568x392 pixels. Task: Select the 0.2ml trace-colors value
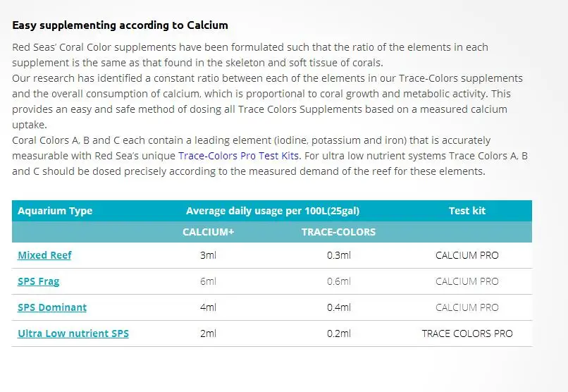click(x=339, y=333)
